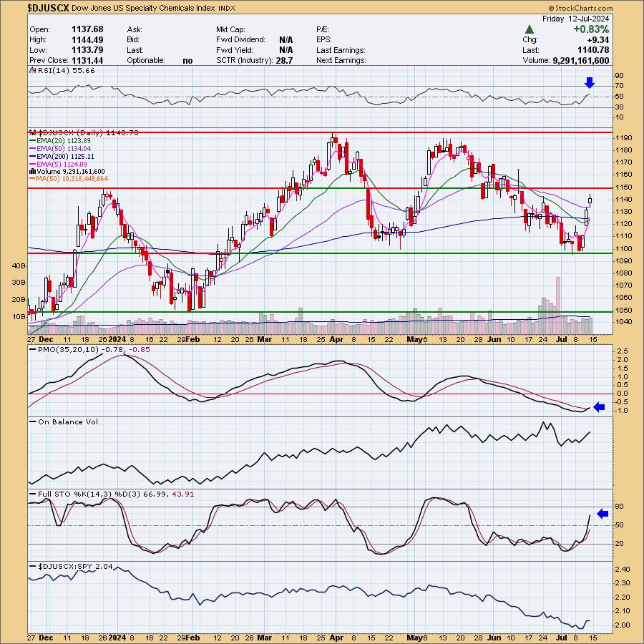Click the Open value 1137.68
Image resolution: width=644 pixels, height=644 pixels.
coord(87,29)
